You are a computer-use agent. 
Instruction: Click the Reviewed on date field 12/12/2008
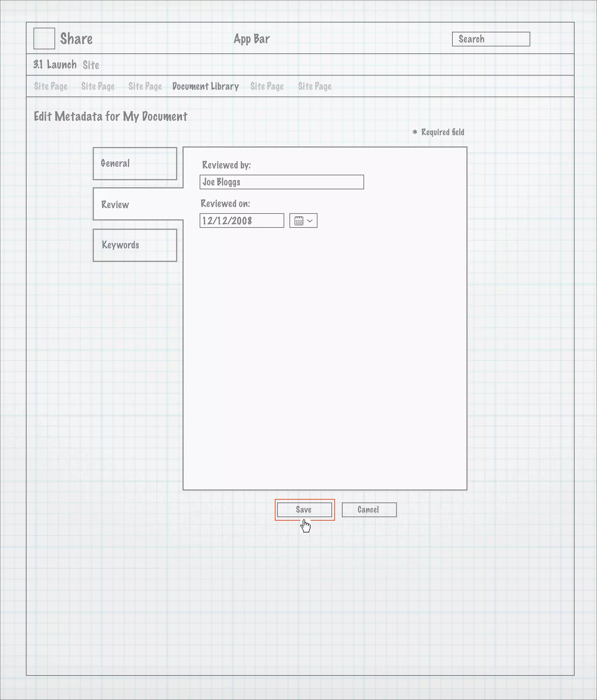[x=242, y=220]
